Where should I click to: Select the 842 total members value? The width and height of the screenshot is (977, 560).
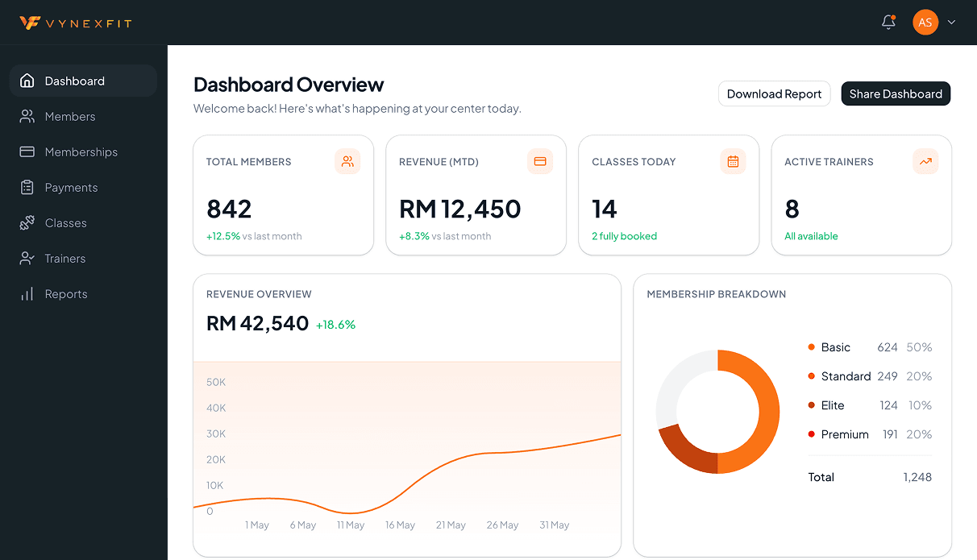(x=229, y=209)
